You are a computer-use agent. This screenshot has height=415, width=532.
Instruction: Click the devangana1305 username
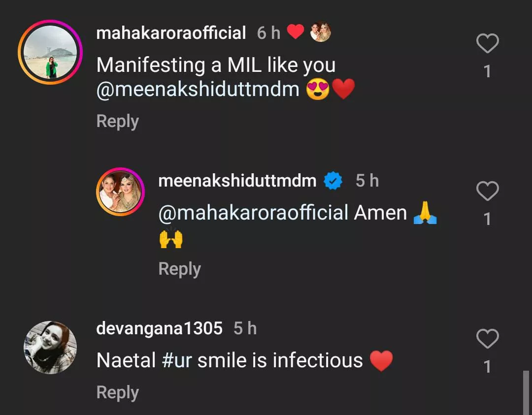tap(159, 328)
